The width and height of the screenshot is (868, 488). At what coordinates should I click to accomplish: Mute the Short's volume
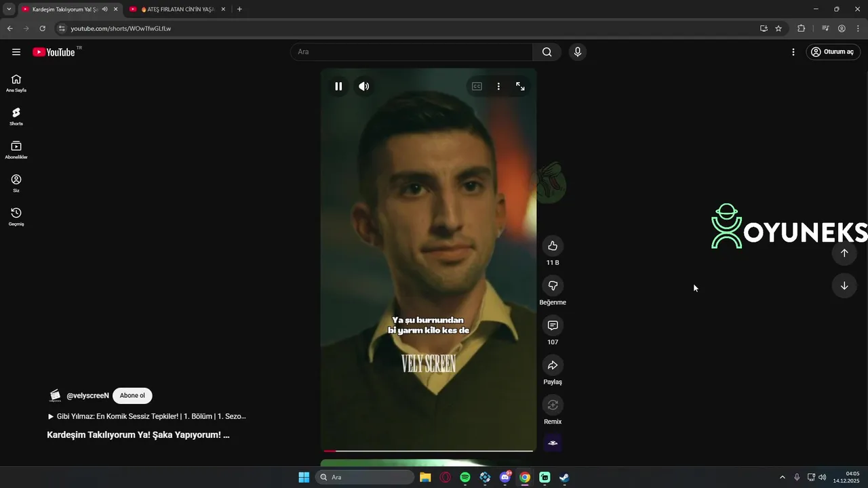[x=364, y=86]
